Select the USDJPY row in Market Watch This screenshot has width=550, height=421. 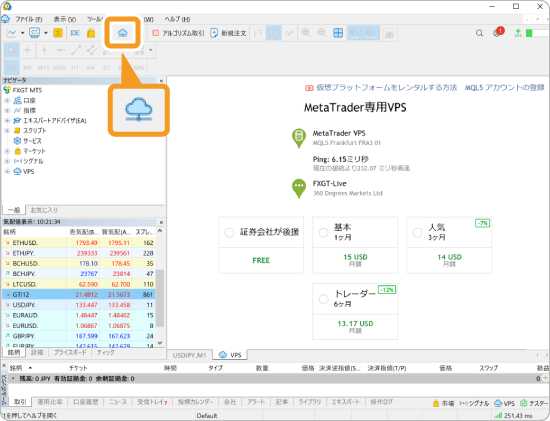click(x=79, y=305)
